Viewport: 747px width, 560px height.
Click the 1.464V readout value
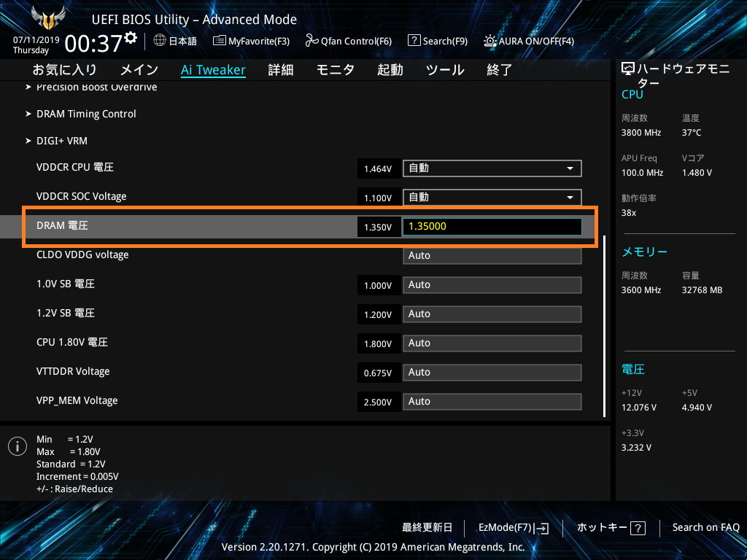(x=378, y=168)
